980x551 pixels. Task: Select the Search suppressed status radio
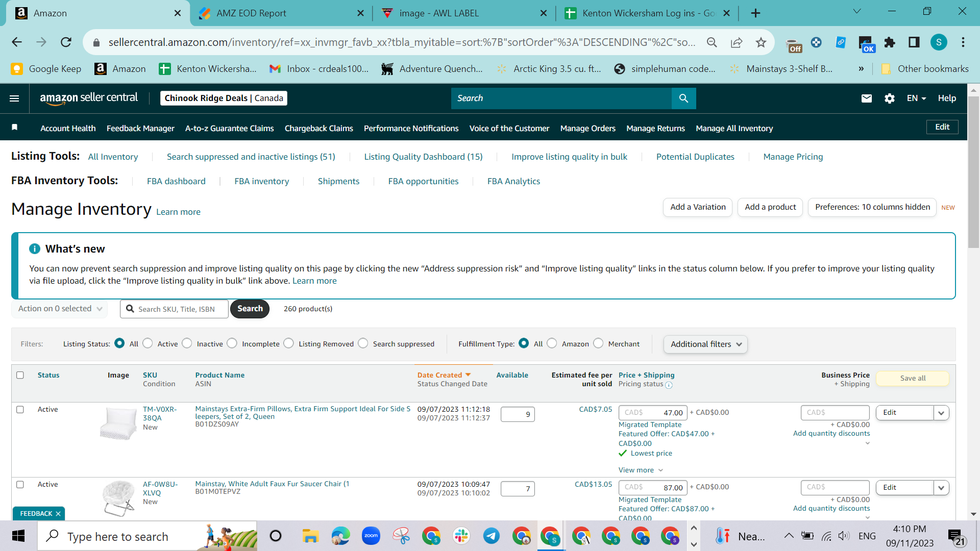point(363,343)
